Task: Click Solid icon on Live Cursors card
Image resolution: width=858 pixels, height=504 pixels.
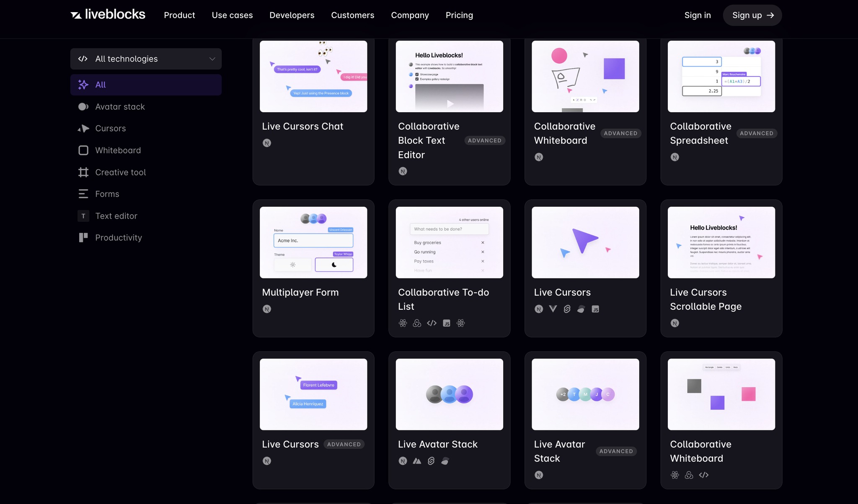Action: 581,309
